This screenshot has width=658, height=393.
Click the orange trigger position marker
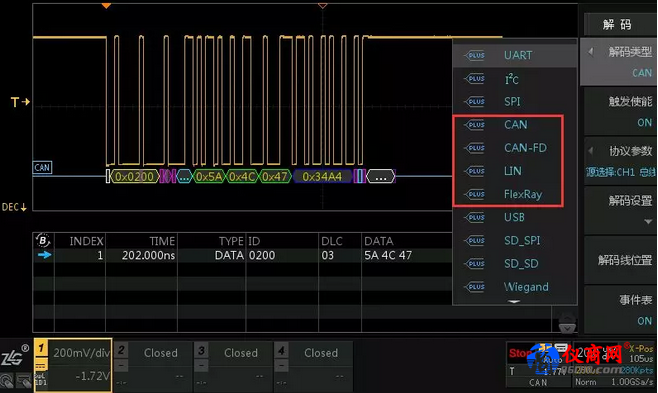(106, 5)
